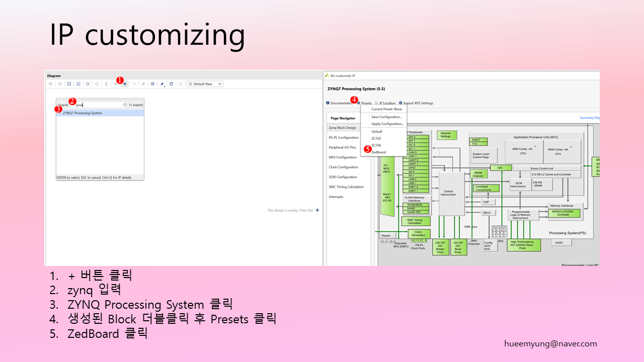Click the Zoom Out icon in Diagram toolbar
The image size is (644, 362).
(x=60, y=84)
